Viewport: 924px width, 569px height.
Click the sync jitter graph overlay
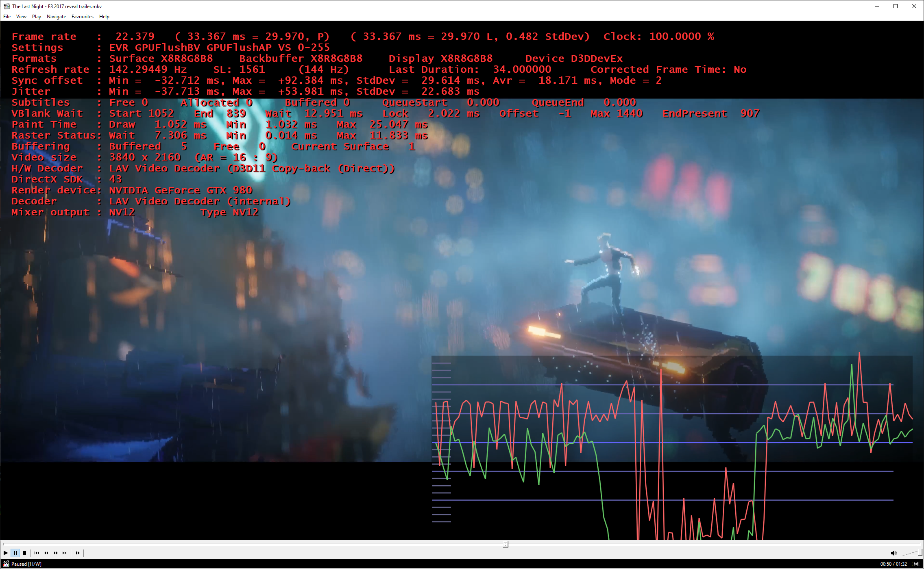(x=672, y=447)
